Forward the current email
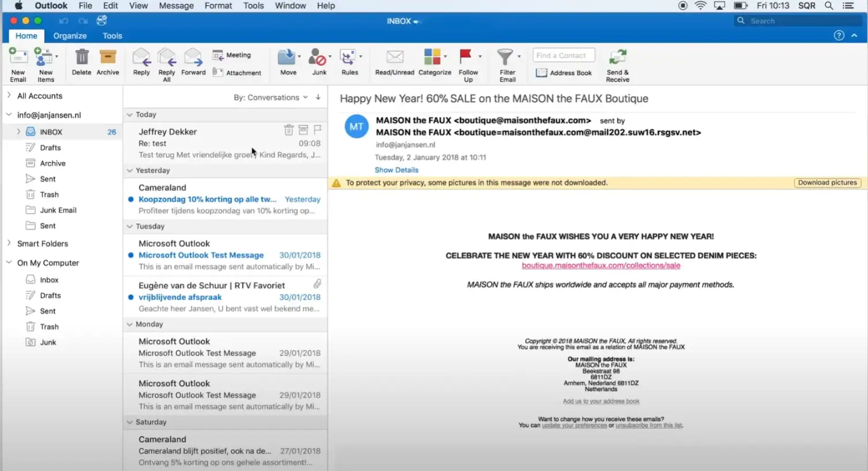The height and width of the screenshot is (471, 868). tap(193, 58)
